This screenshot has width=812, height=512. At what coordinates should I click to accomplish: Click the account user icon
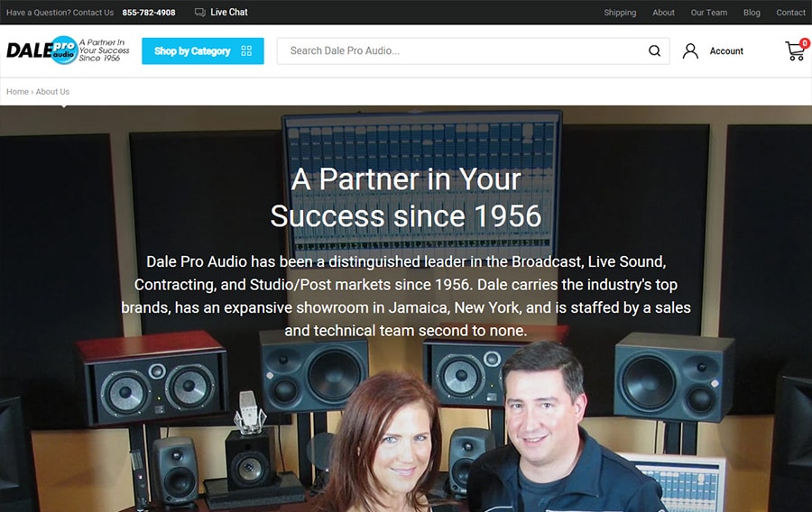(690, 50)
